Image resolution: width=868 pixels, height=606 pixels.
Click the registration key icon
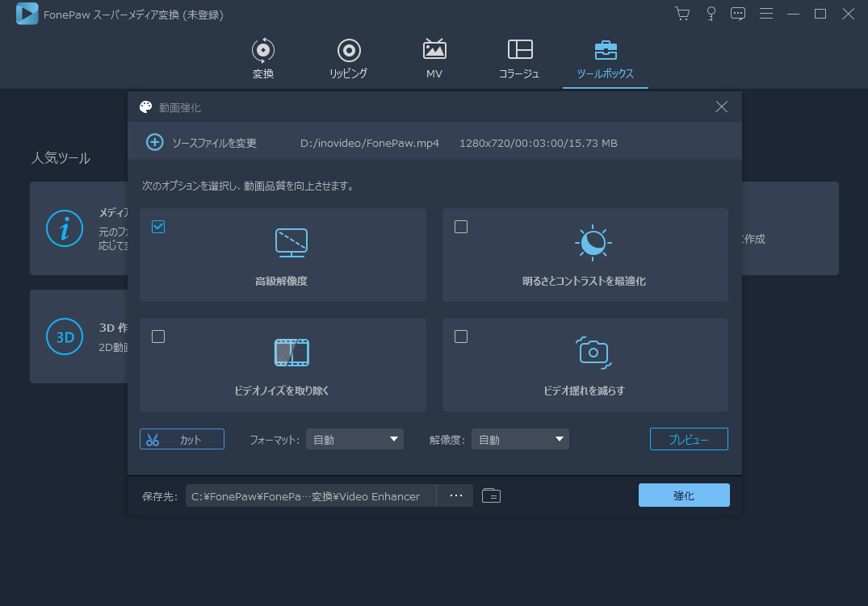pos(711,14)
